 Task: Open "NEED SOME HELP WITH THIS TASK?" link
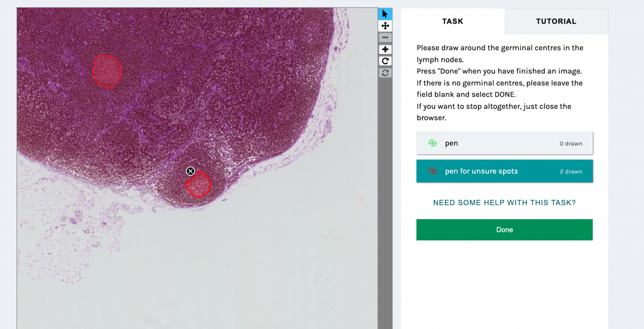pos(505,203)
